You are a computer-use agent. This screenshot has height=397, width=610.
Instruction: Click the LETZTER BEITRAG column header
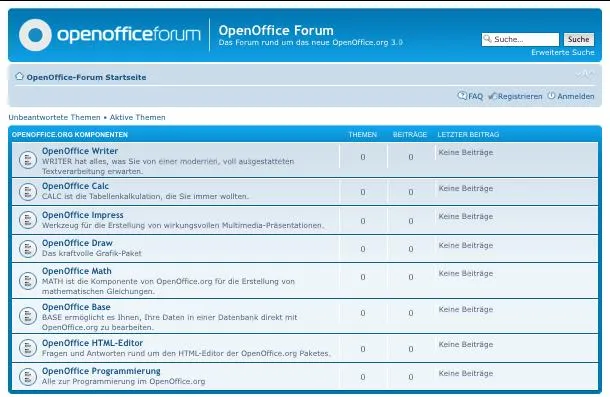coord(468,135)
